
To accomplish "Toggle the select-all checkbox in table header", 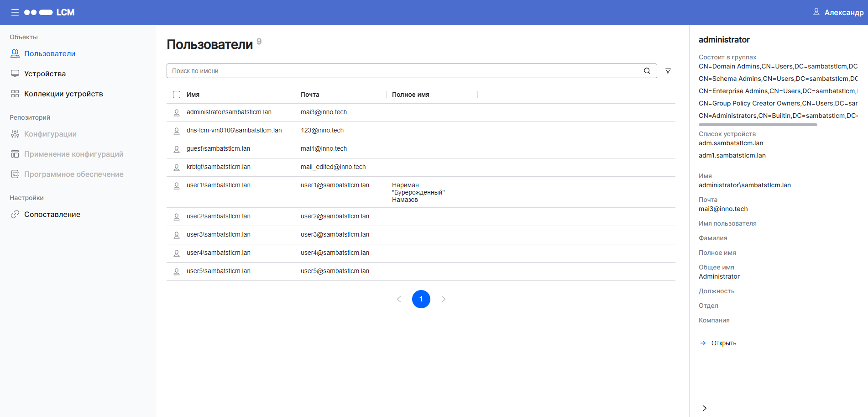I will click(x=177, y=95).
